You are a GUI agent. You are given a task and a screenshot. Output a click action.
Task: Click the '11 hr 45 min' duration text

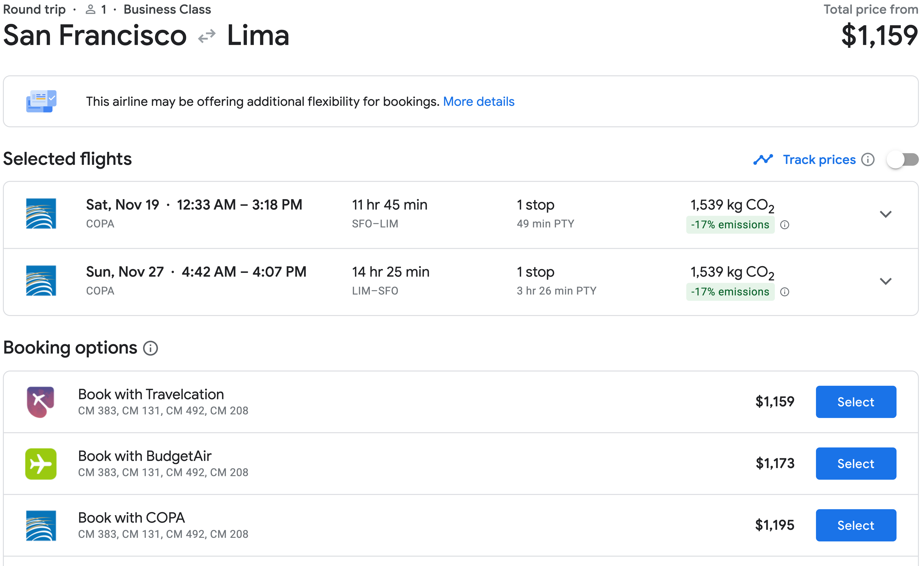(x=390, y=205)
